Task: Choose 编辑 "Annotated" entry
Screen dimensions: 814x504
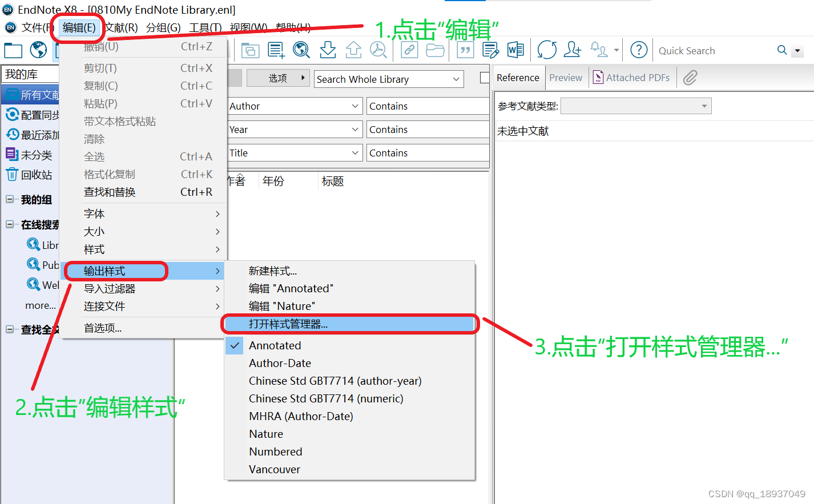Action: [x=349, y=289]
